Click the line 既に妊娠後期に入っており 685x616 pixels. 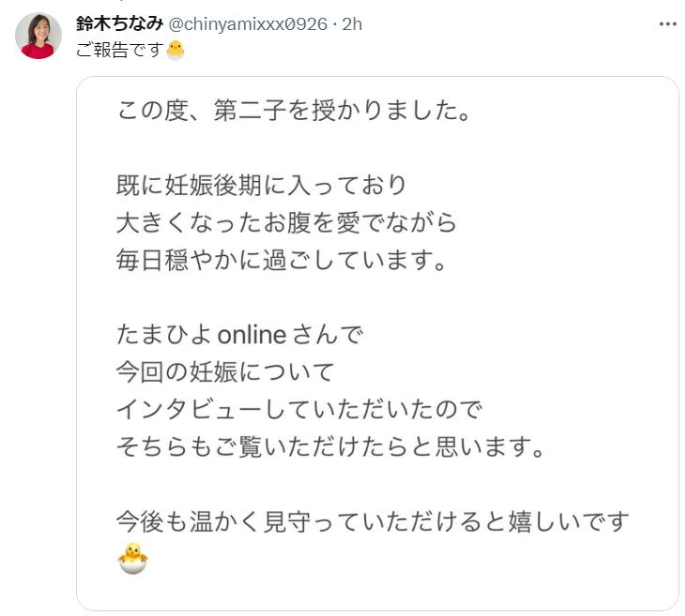[x=262, y=184]
